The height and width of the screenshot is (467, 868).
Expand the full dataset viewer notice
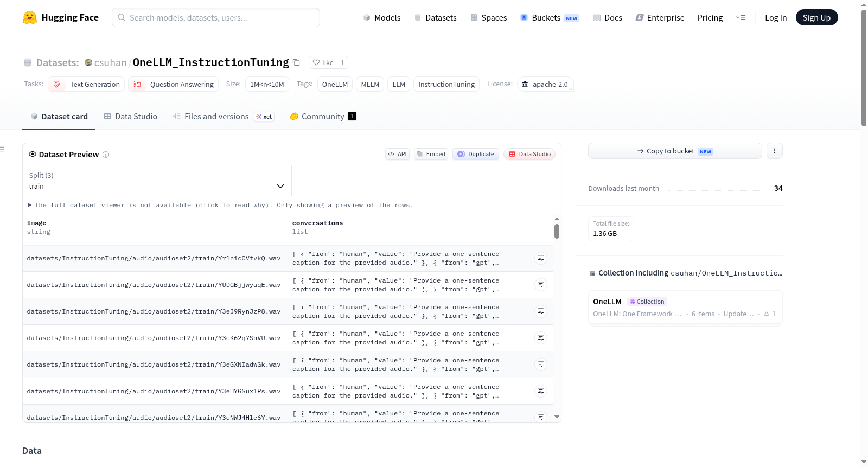220,205
